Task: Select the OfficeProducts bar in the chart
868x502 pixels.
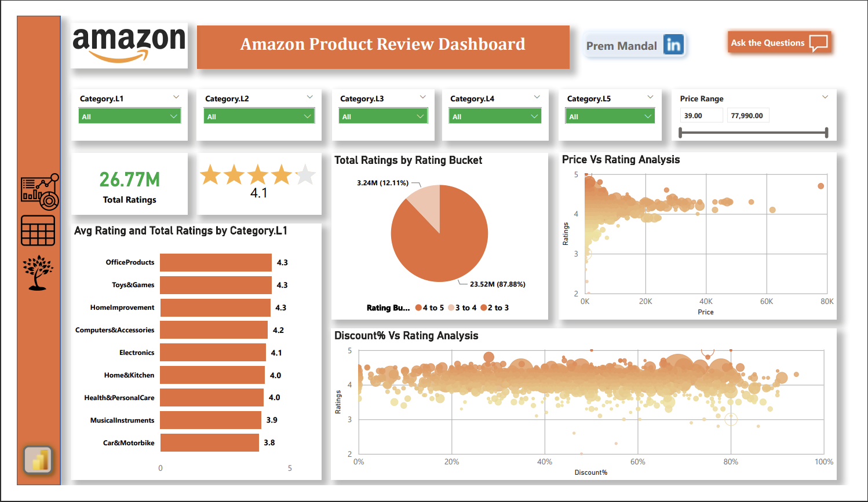Action: tap(216, 262)
